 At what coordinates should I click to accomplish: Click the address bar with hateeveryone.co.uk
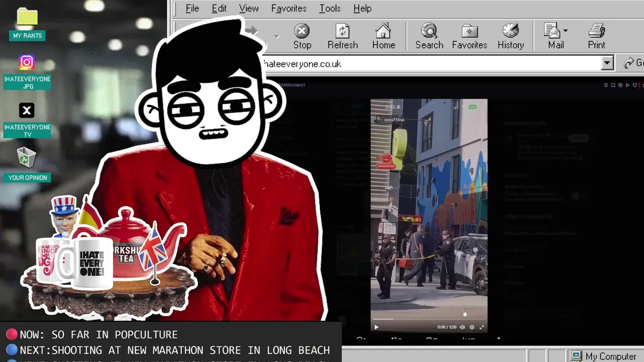[432, 64]
